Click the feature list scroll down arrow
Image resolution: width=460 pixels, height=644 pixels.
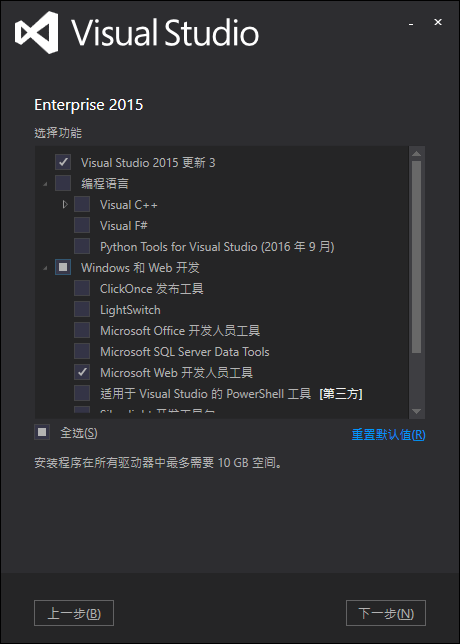click(x=416, y=412)
